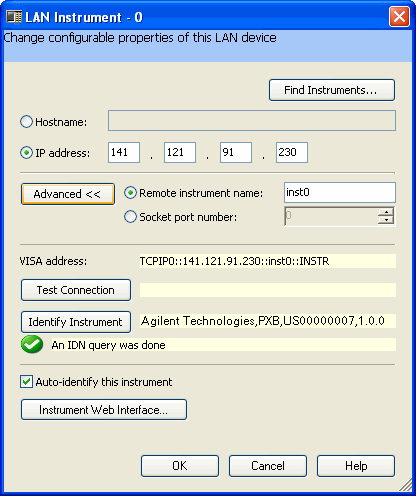Viewport: 416px width, 496px height.
Task: Click the Cancel button
Action: tap(268, 466)
